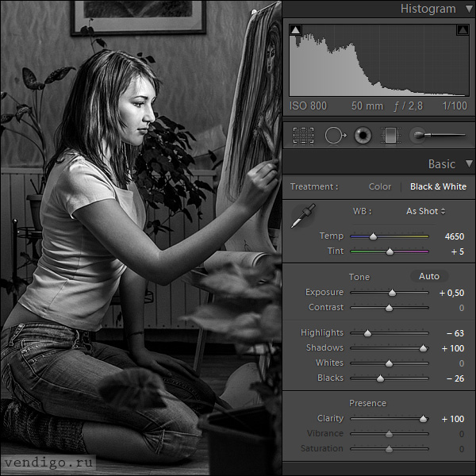The width and height of the screenshot is (476, 476).
Task: Click the Exposure slider handle
Action: pos(392,293)
